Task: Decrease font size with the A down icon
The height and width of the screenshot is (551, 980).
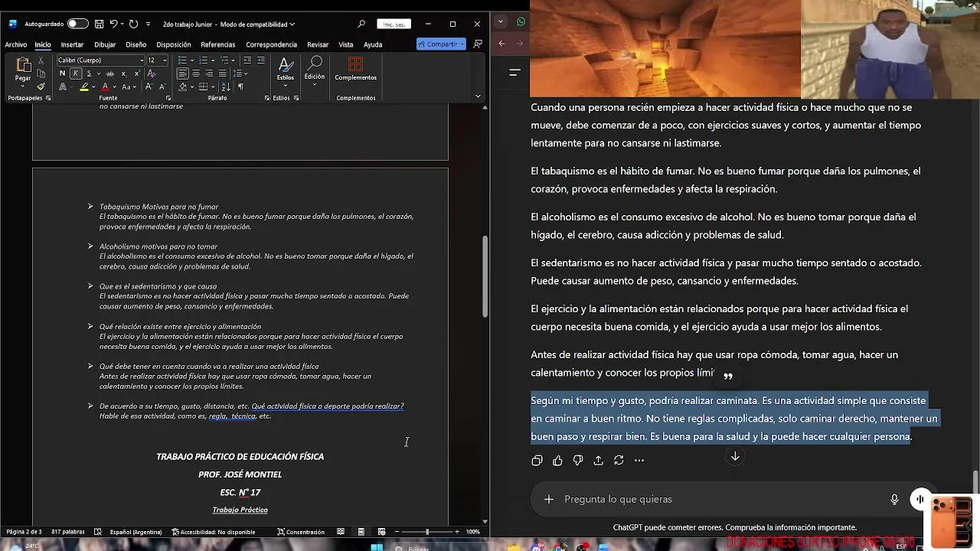Action: pyautogui.click(x=162, y=86)
